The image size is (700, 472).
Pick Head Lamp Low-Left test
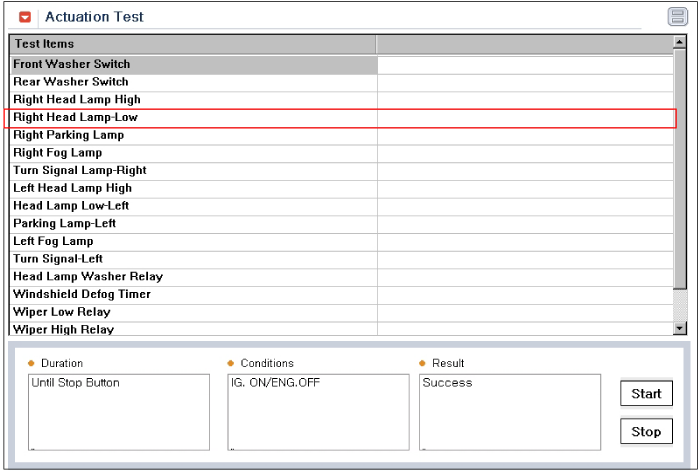(342, 206)
